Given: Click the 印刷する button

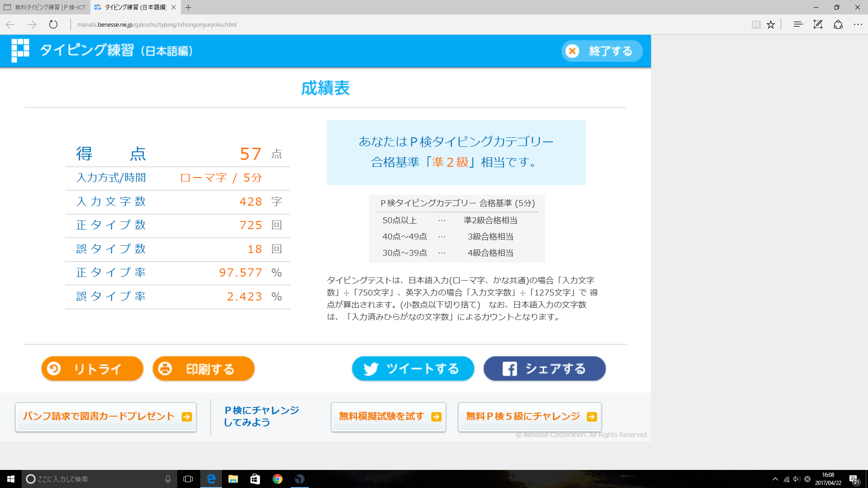Looking at the screenshot, I should pyautogui.click(x=203, y=369).
